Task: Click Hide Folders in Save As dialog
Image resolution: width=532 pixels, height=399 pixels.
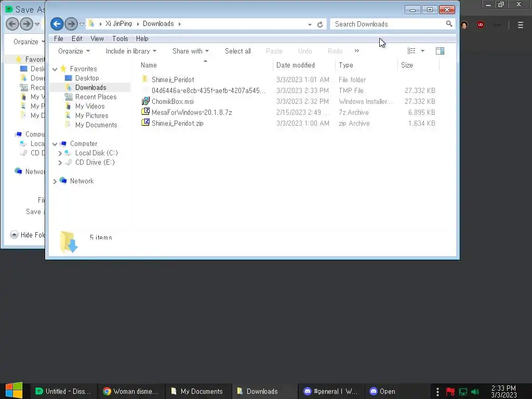Action: (28, 235)
